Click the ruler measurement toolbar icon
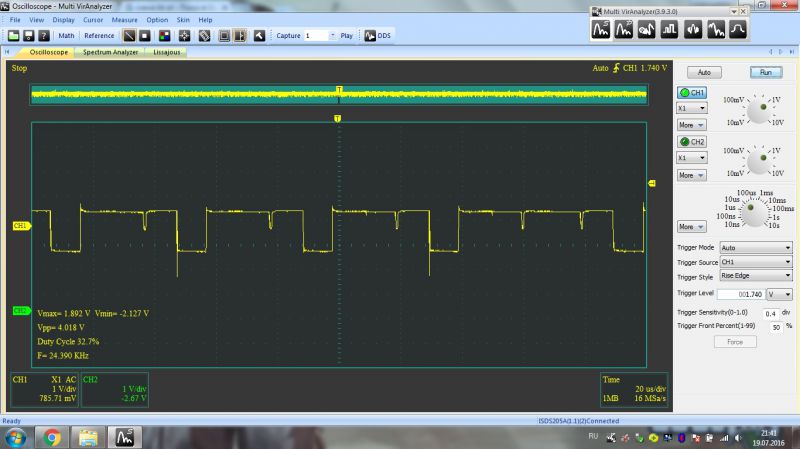Image resolution: width=800 pixels, height=449 pixels. point(204,36)
